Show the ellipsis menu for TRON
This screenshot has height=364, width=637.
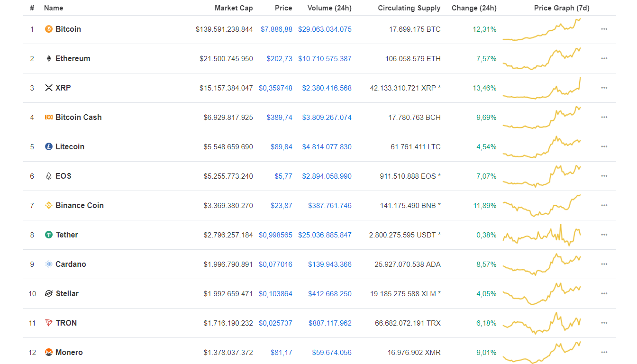604,323
